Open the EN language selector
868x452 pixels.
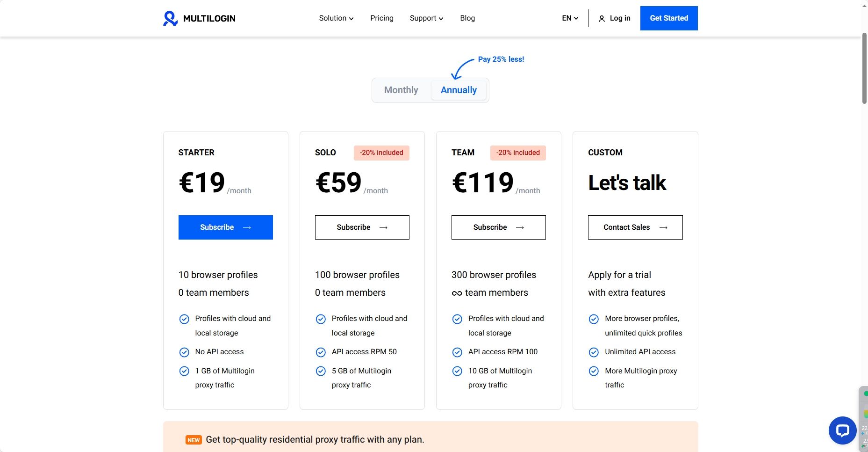click(x=570, y=18)
